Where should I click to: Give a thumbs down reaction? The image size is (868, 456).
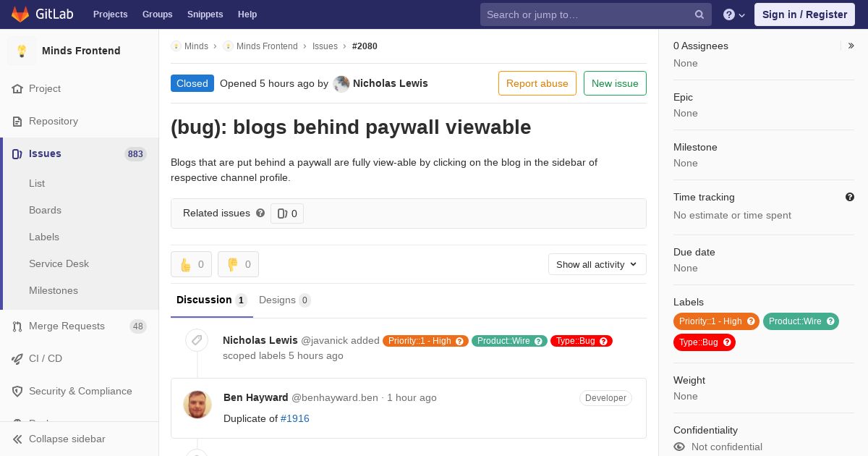coord(238,264)
